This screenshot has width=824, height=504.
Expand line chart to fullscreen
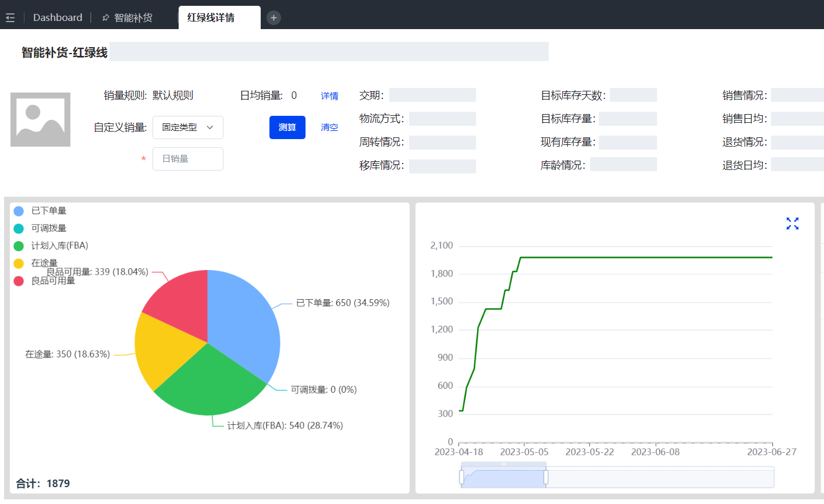click(792, 223)
